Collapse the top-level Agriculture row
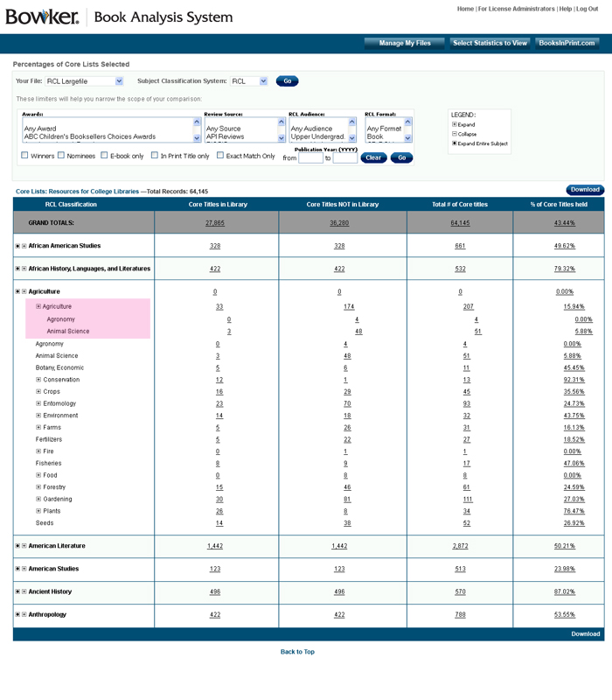This screenshot has height=700, width=612. [24, 291]
